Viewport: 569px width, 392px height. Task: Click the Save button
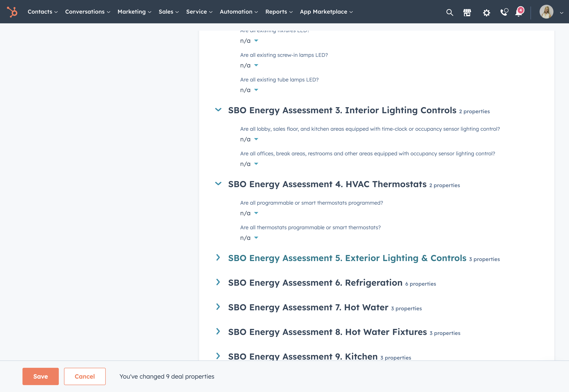pos(41,376)
